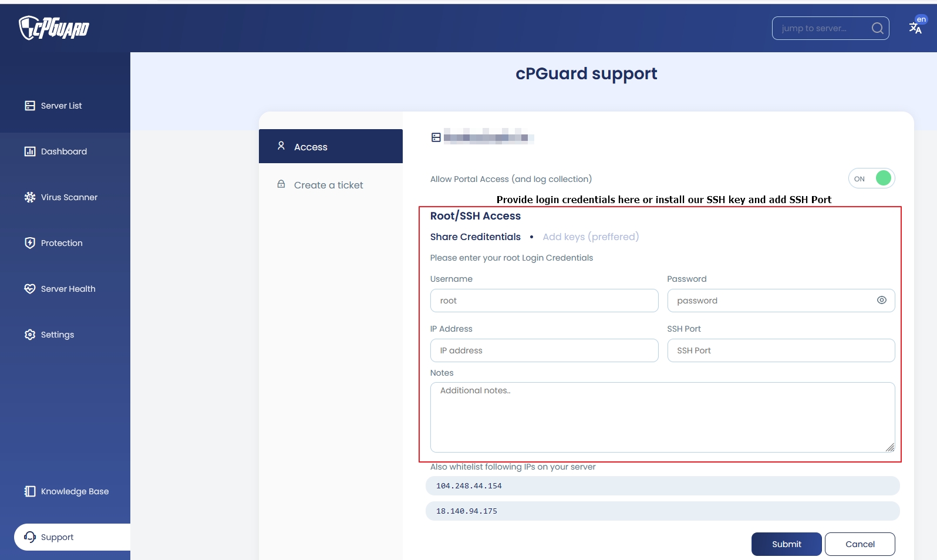
Task: Click the Virus Scanner icon
Action: click(30, 197)
